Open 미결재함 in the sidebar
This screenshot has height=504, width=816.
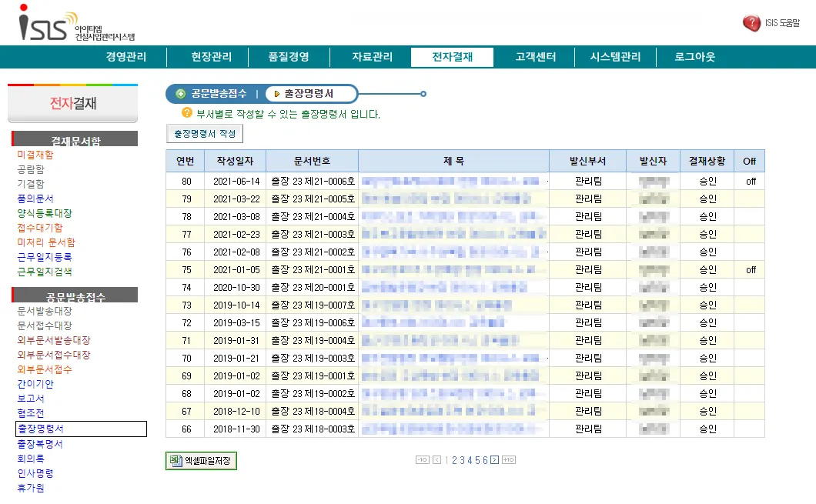pos(35,155)
